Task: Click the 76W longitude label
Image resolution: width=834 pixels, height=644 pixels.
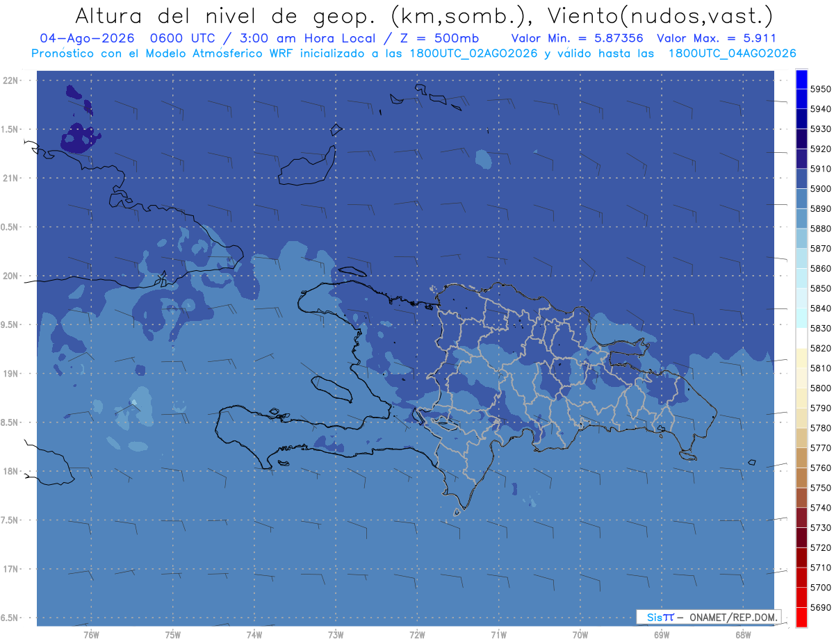Action: click(x=91, y=635)
